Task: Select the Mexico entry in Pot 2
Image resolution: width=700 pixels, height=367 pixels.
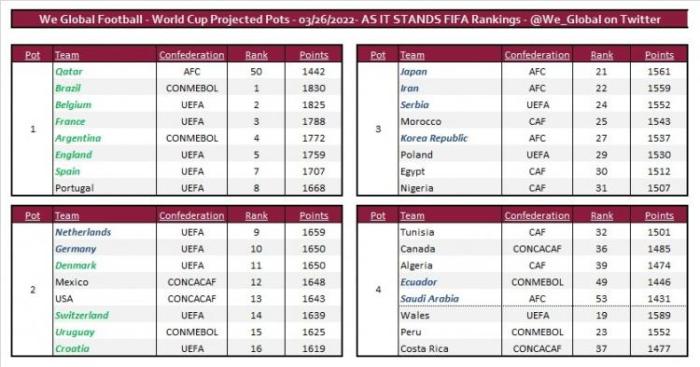Action: [x=72, y=282]
